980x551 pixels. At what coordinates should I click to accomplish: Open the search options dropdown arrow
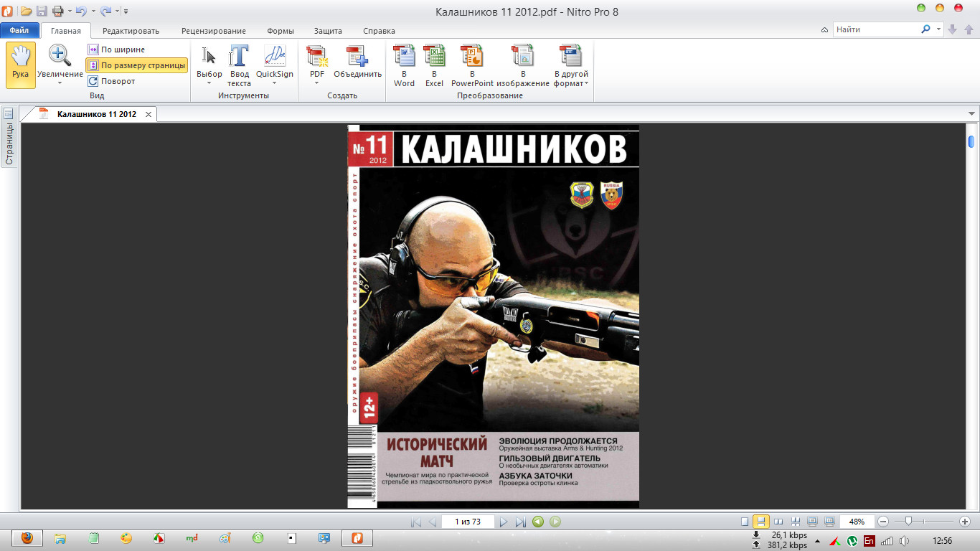939,29
